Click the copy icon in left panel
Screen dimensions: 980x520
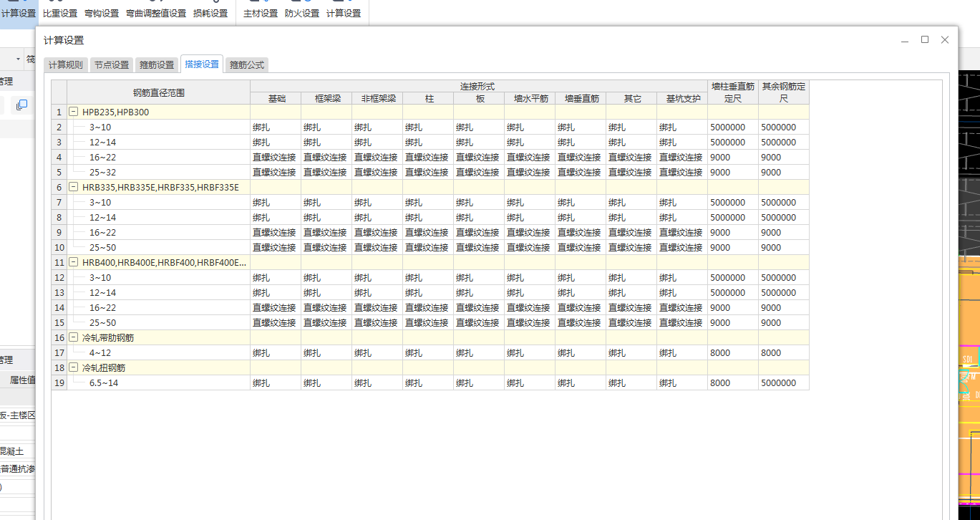click(x=21, y=105)
